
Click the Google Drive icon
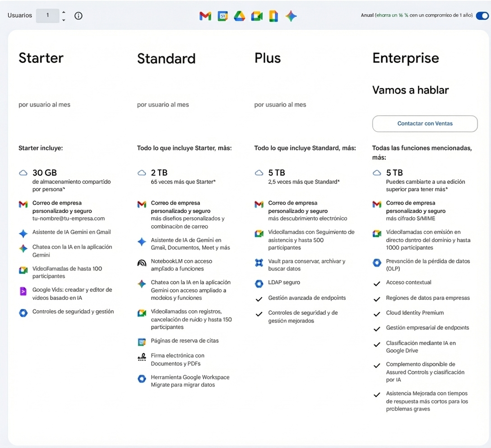pyautogui.click(x=240, y=16)
